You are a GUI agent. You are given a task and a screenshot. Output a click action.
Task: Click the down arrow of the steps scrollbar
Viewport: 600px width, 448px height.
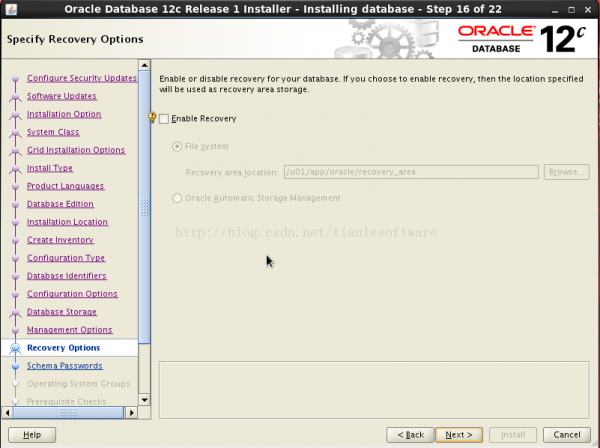[x=144, y=400]
